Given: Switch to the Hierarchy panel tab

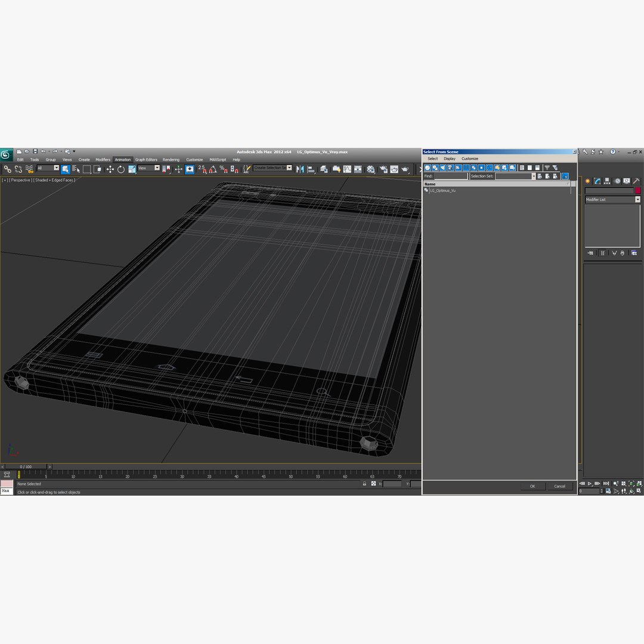Looking at the screenshot, I should [607, 181].
